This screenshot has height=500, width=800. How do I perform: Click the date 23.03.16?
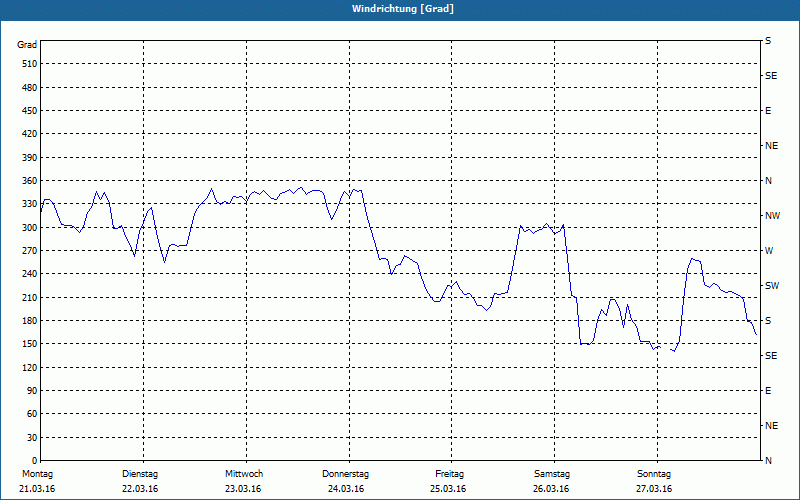click(x=243, y=489)
